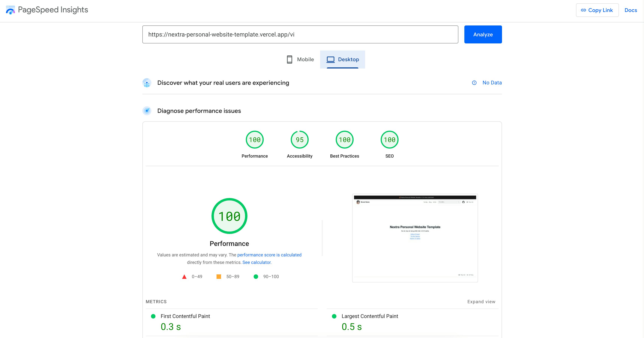
Task: Click Largest Contentful Paint metric label
Action: click(370, 316)
